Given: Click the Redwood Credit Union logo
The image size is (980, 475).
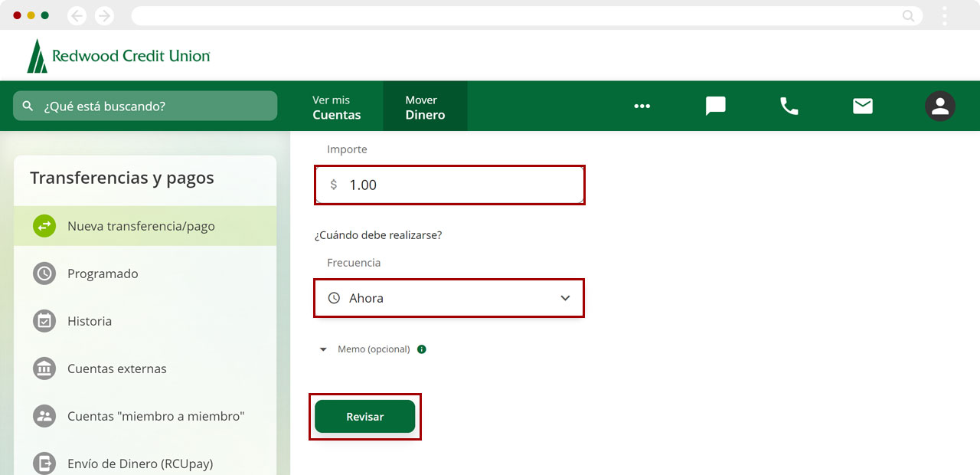Looking at the screenshot, I should 119,56.
